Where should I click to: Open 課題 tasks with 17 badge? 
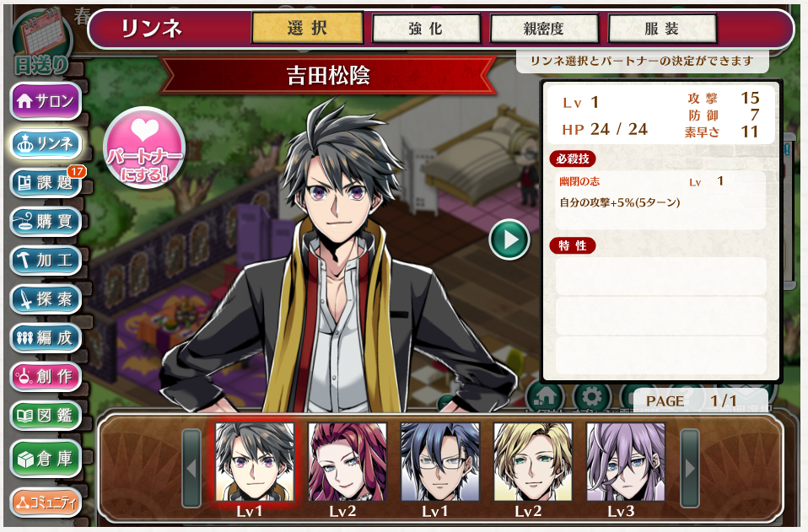click(x=46, y=182)
